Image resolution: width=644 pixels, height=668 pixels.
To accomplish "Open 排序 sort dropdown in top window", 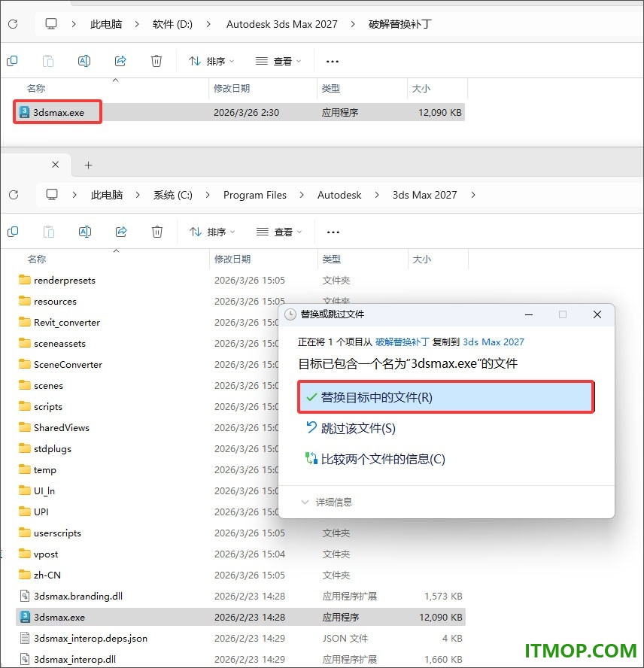I will pyautogui.click(x=212, y=62).
